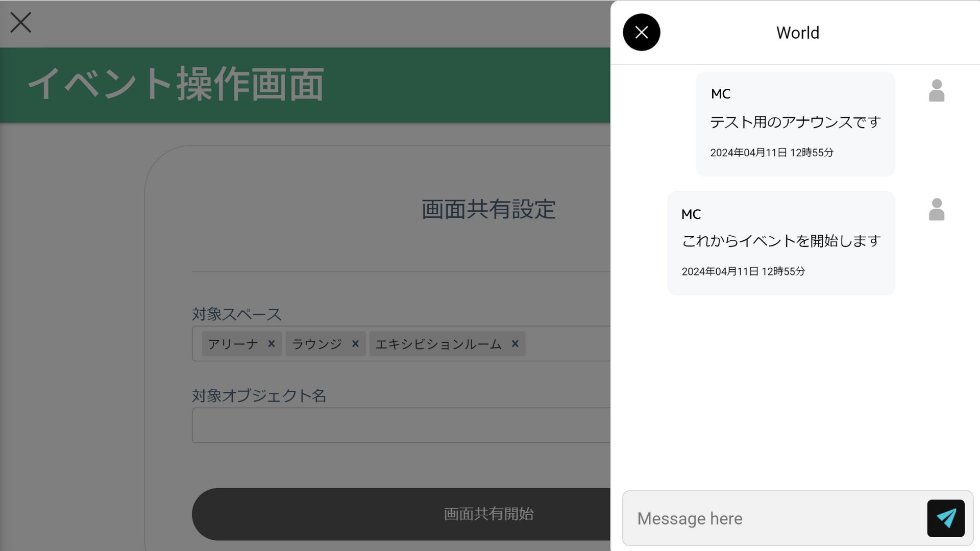
Task: Remove アリーナ tag from target spaces
Action: point(272,344)
